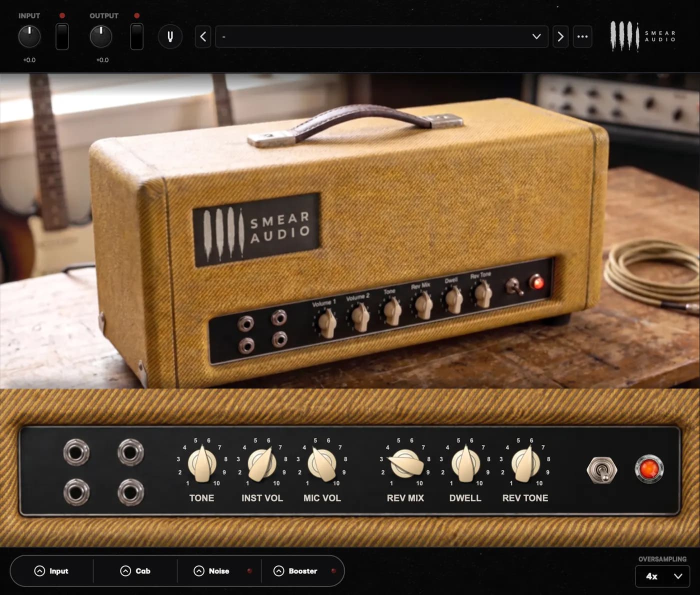Open the preset selection dropdown
The width and height of the screenshot is (700, 595).
(381, 36)
